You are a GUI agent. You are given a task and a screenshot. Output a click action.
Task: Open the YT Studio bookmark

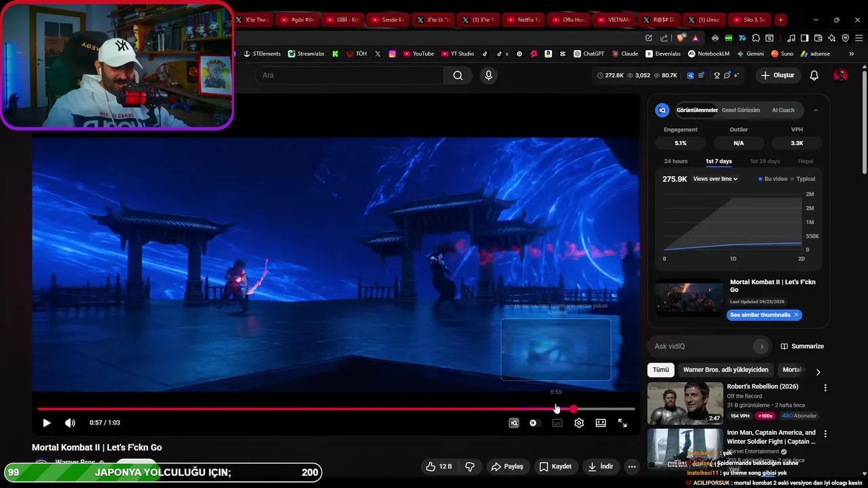(x=458, y=54)
